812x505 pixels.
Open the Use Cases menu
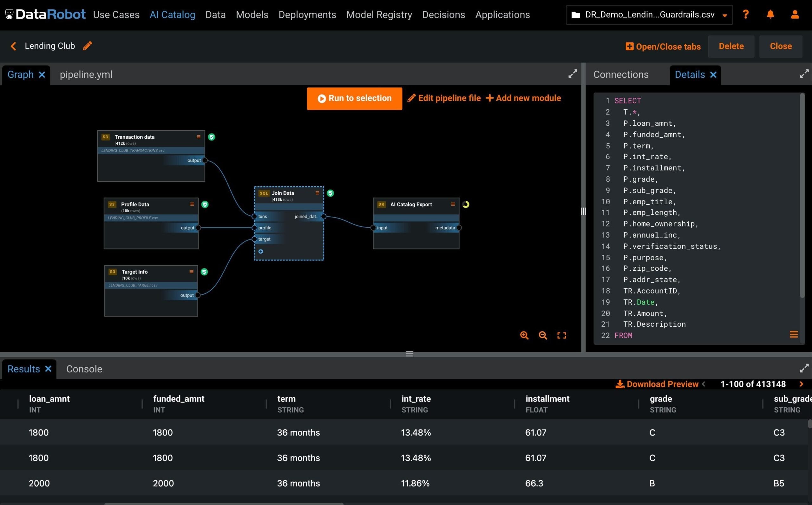(x=116, y=15)
